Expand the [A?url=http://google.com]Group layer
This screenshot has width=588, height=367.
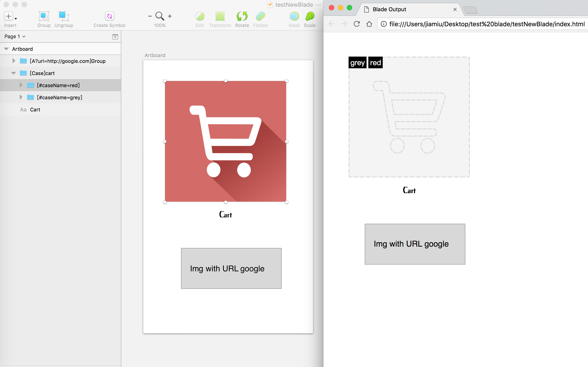(14, 61)
